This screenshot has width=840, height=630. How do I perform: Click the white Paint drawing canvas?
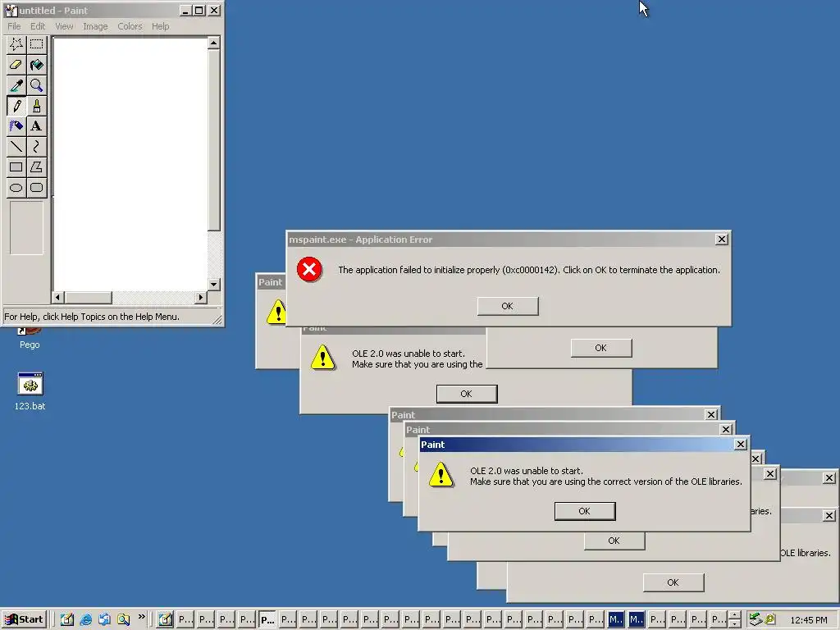(130, 163)
